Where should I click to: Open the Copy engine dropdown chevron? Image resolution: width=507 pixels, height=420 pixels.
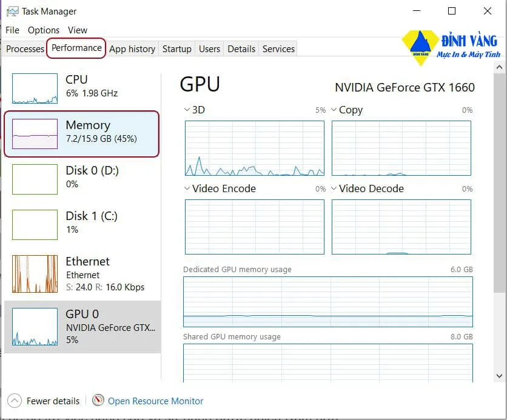(x=334, y=110)
